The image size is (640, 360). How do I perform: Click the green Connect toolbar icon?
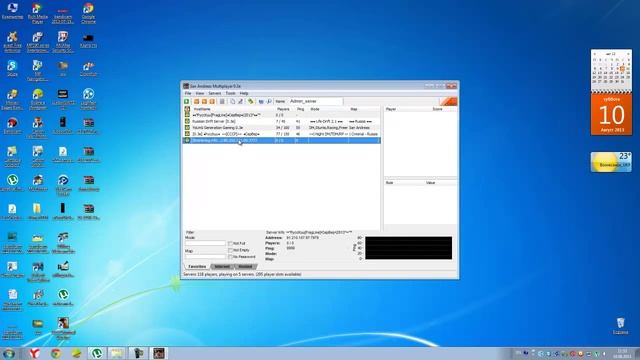[187, 101]
